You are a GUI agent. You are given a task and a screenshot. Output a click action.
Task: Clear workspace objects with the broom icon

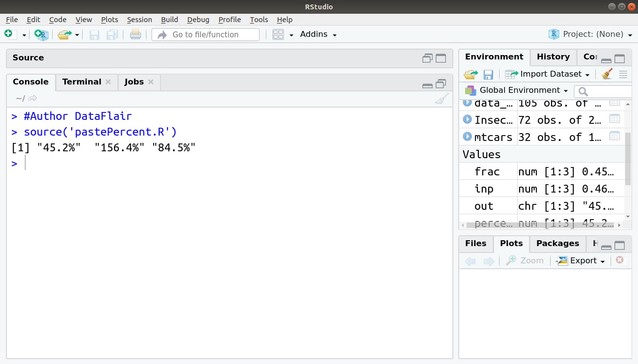point(607,74)
